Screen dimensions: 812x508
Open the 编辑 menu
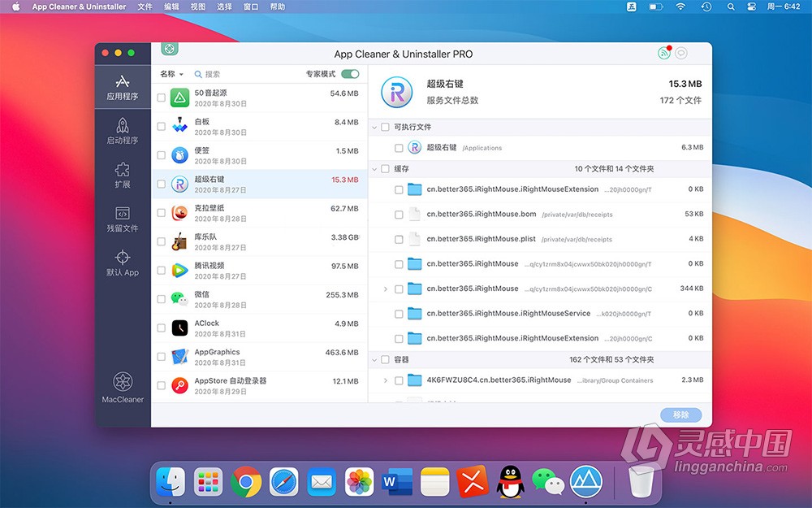click(171, 7)
